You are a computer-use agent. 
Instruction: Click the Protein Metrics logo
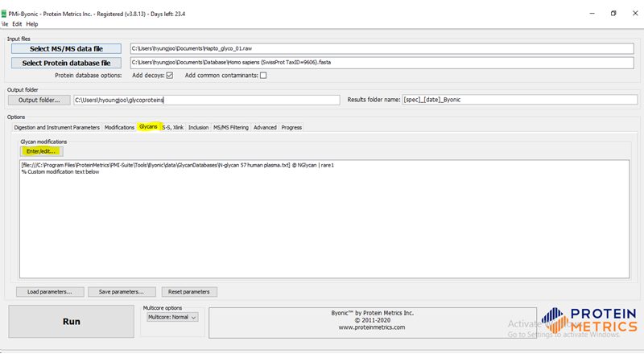click(x=589, y=320)
